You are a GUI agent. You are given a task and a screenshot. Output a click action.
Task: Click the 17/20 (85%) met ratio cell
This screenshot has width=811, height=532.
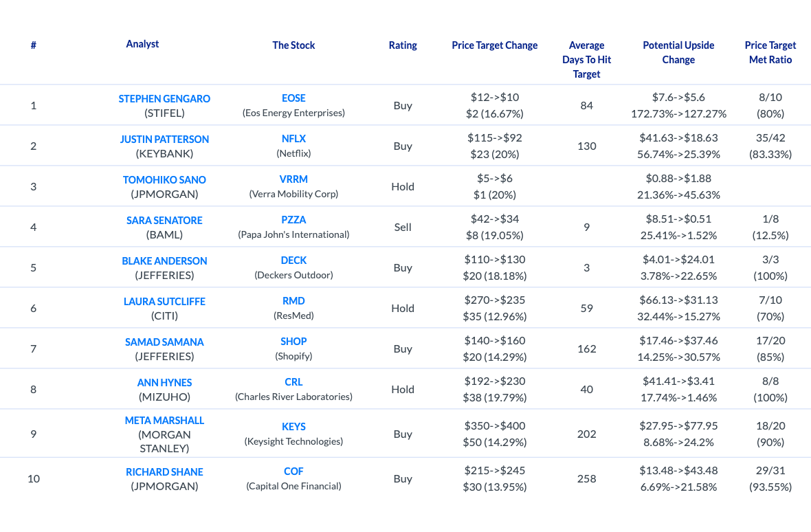click(770, 348)
